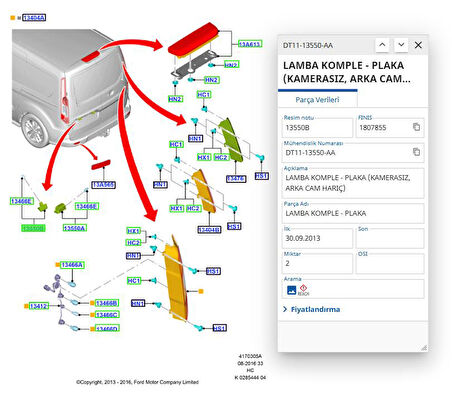
Task: Select callout 13466A above the wiring harness
Action: 72,265
